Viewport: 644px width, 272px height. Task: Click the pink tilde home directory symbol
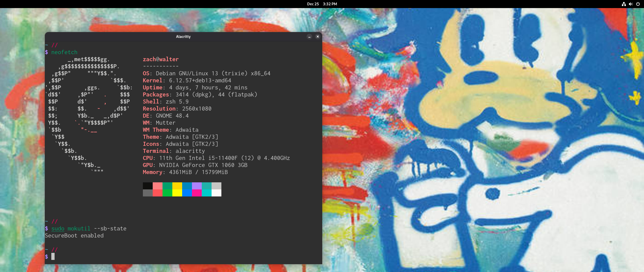point(47,249)
